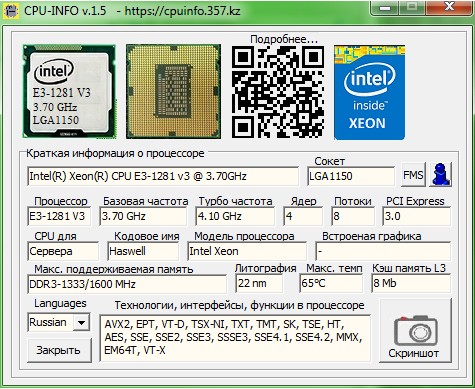Click the socket field showing LGA1150
Image resolution: width=475 pixels, height=389 pixels.
[x=351, y=176]
